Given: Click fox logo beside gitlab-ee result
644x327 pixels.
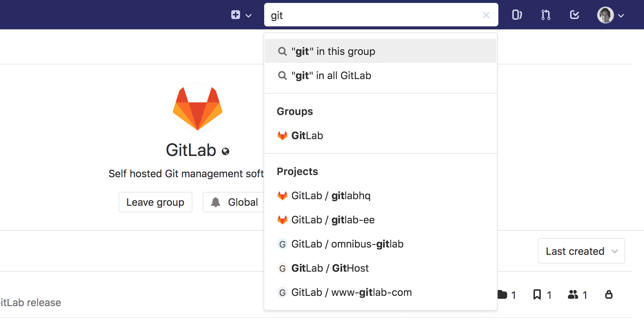Looking at the screenshot, I should [282, 220].
